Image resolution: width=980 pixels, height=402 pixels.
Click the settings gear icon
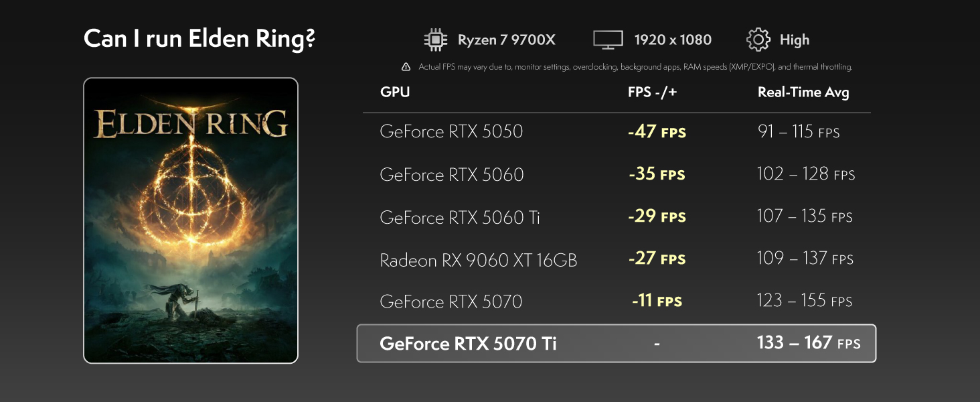758,40
